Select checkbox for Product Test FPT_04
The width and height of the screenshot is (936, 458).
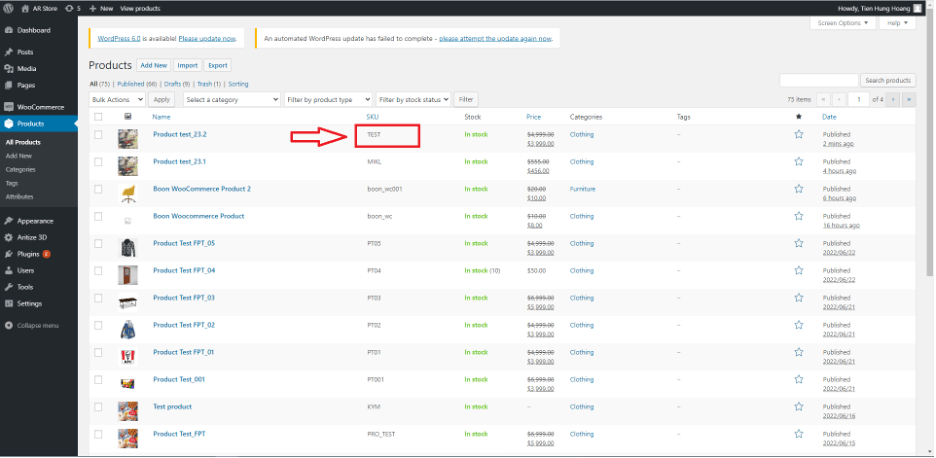click(x=98, y=271)
